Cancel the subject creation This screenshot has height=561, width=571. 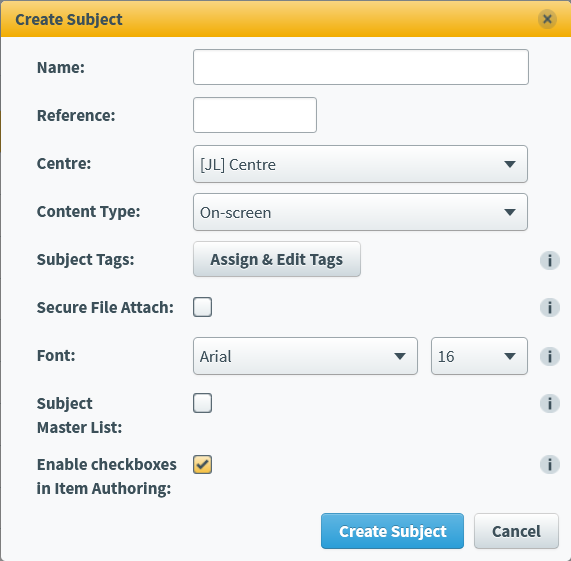516,531
